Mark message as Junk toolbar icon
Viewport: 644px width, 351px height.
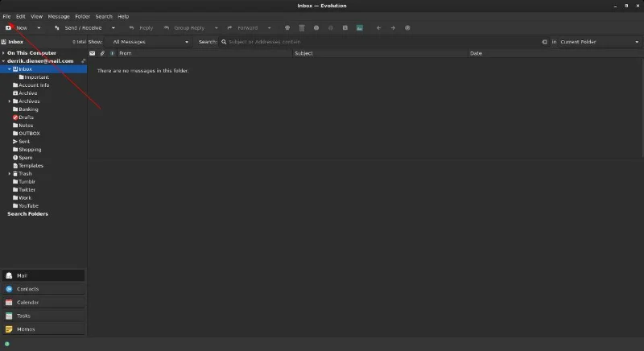pos(316,28)
